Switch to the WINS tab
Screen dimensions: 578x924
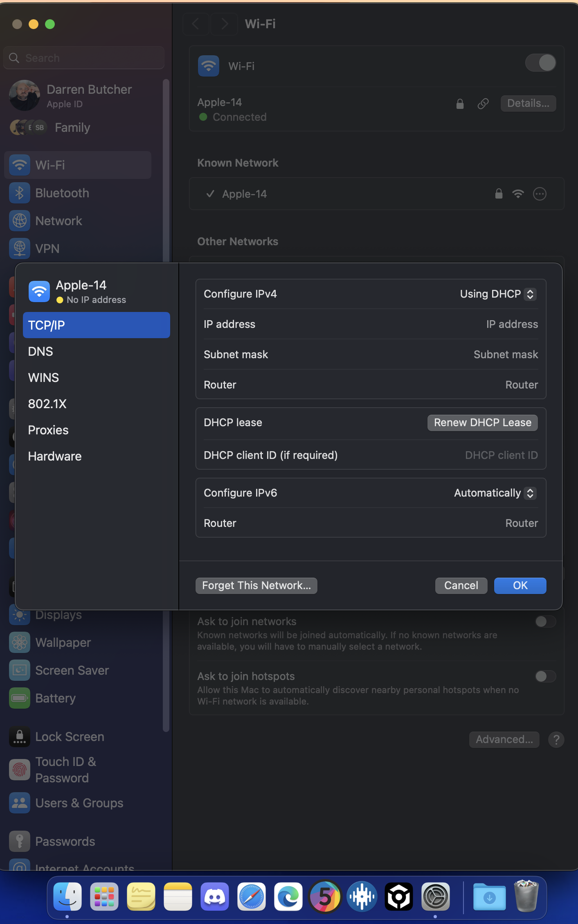coord(97,377)
